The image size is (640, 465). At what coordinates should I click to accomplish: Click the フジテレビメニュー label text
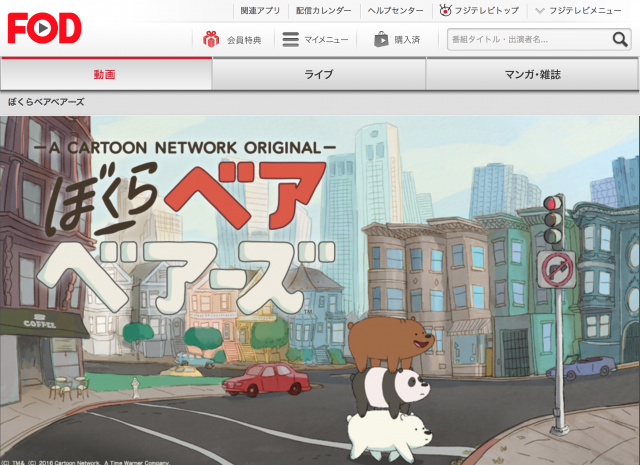[585, 11]
